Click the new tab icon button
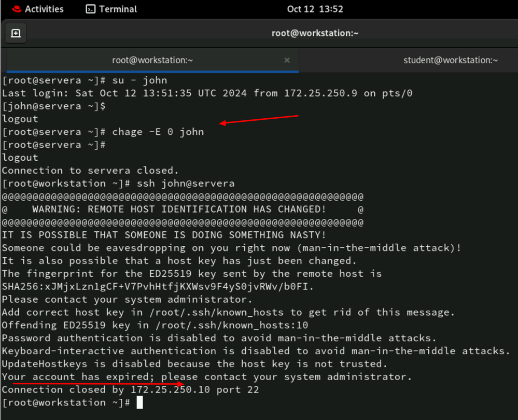 tap(16, 33)
